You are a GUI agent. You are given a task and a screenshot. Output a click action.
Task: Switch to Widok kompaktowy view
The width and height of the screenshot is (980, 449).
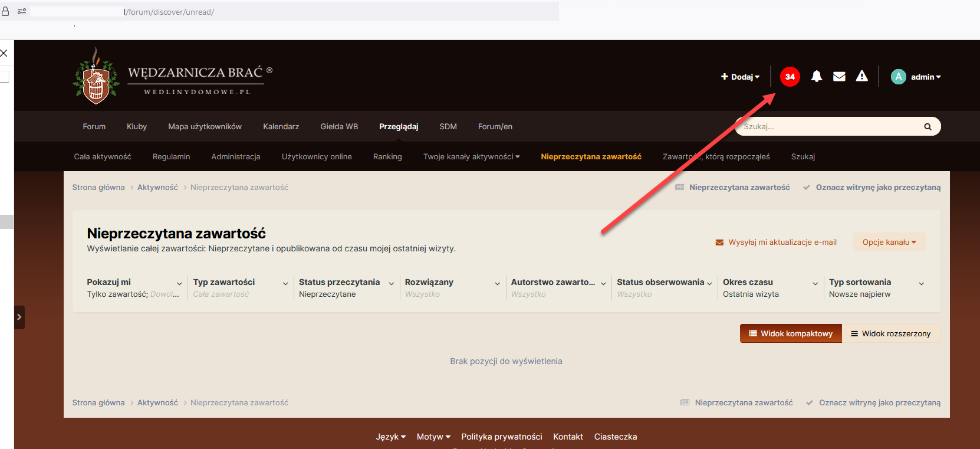click(x=791, y=333)
